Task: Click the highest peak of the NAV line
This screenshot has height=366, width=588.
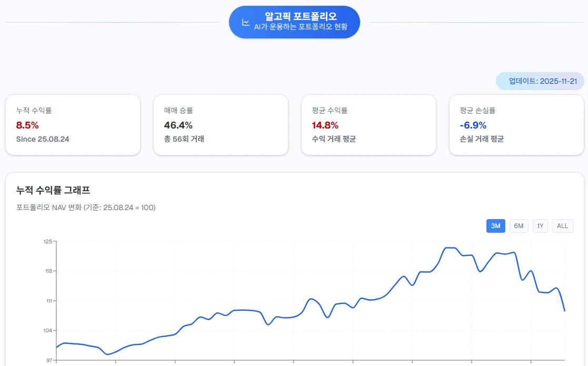Action: pyautogui.click(x=450, y=248)
